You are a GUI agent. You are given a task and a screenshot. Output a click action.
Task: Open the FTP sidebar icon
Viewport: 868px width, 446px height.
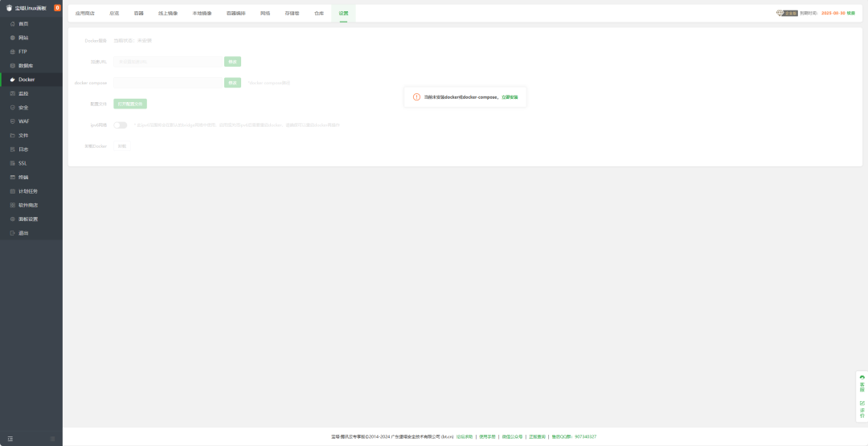coord(13,51)
